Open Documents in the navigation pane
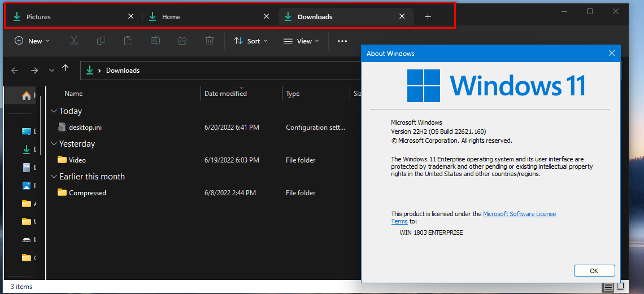The width and height of the screenshot is (644, 294). point(27,167)
